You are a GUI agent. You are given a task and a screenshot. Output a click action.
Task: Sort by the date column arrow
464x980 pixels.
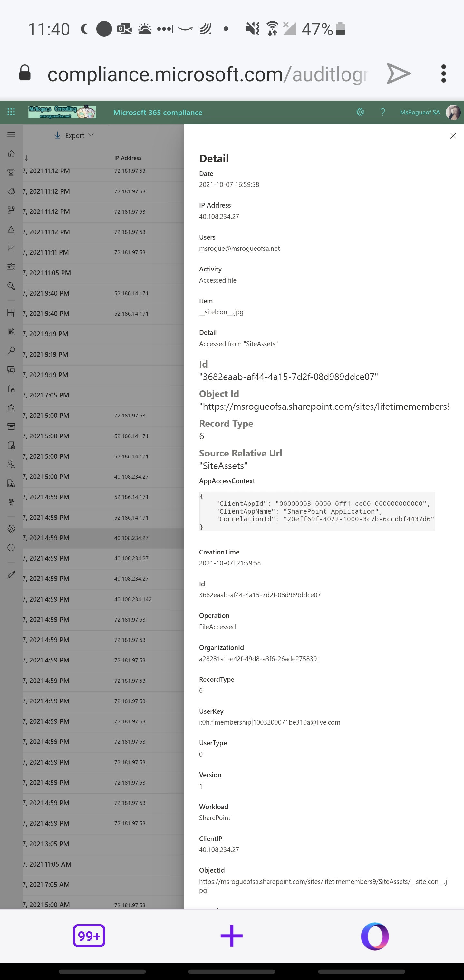[x=27, y=158]
